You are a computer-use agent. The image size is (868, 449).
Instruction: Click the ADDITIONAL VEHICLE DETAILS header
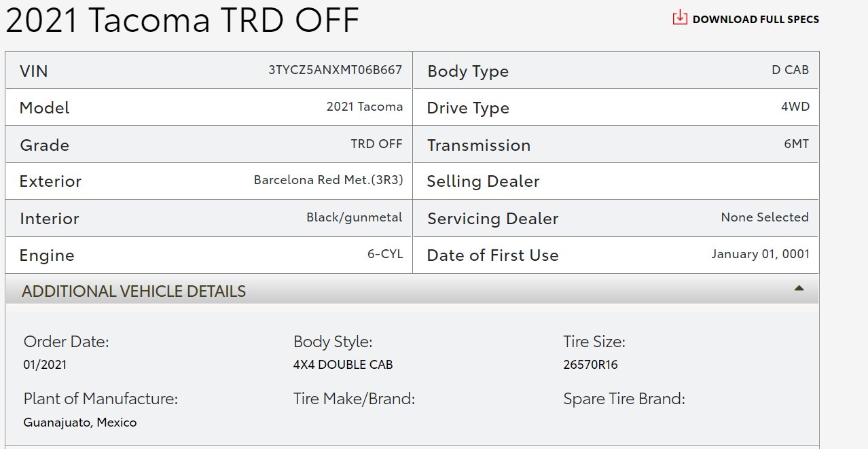pos(412,291)
